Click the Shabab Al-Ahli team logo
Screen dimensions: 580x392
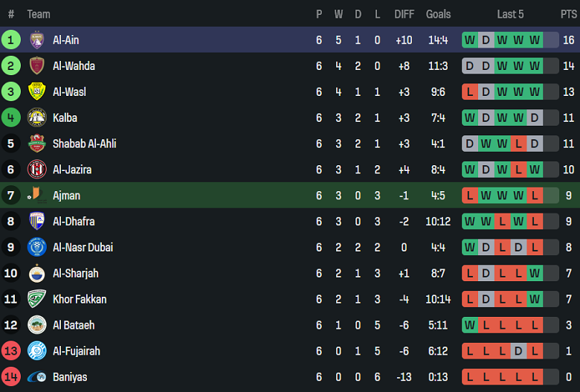[x=36, y=144]
